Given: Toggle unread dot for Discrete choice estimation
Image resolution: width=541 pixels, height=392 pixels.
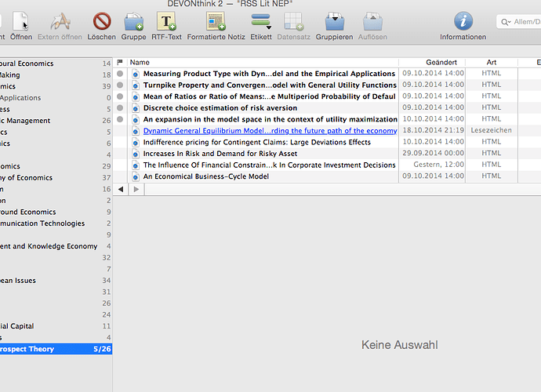Looking at the screenshot, I should 120,108.
